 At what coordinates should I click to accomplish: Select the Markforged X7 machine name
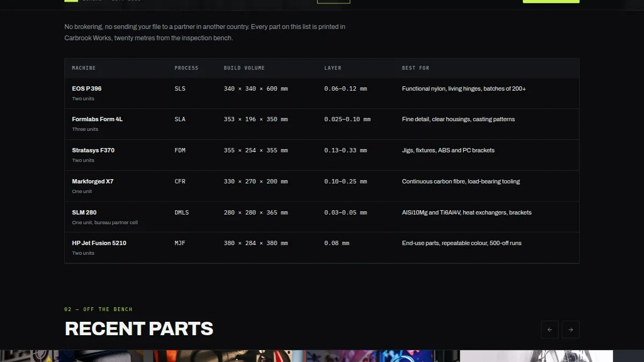(x=92, y=181)
